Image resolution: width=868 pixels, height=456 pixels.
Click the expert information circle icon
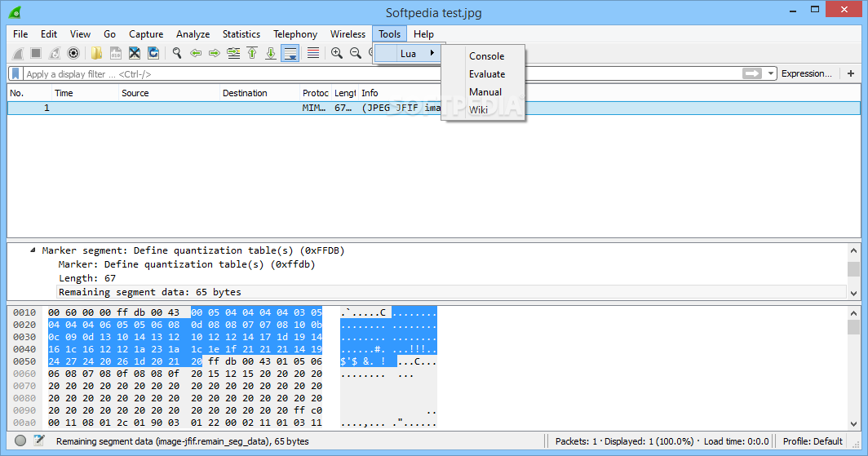(20, 441)
